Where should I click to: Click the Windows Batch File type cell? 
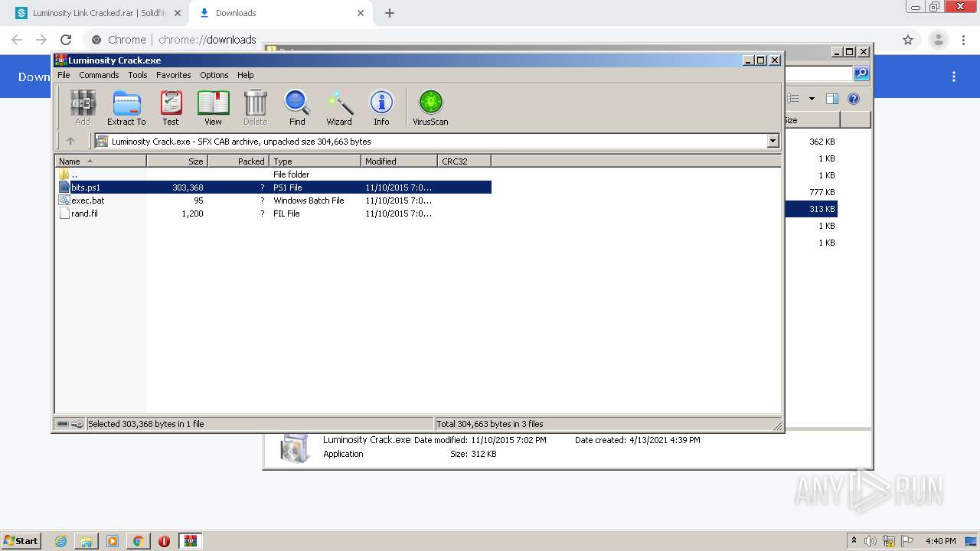pyautogui.click(x=309, y=201)
